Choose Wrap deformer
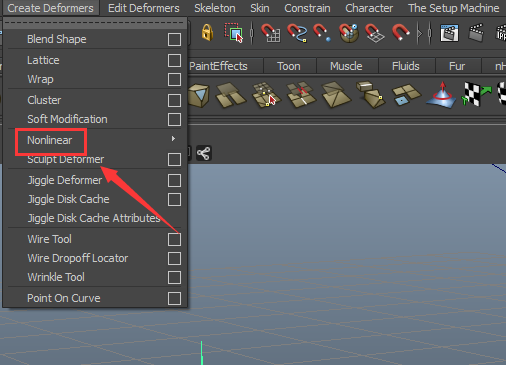This screenshot has width=506, height=365. coord(40,79)
